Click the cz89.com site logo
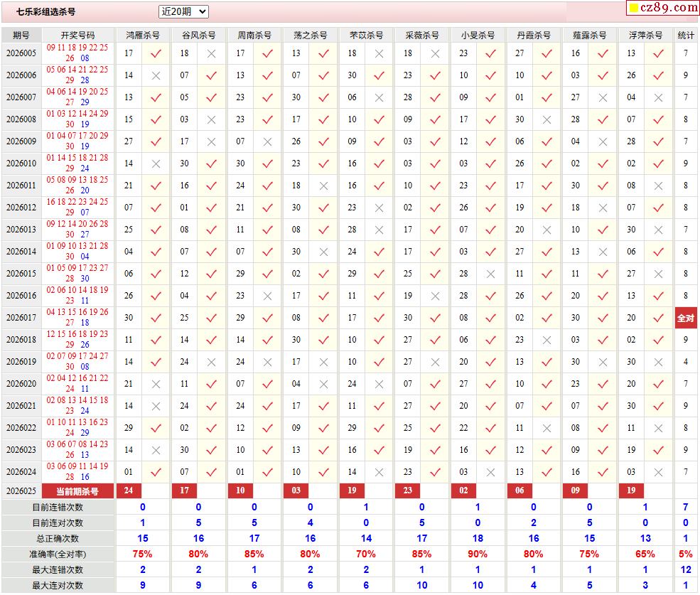700x595 pixels. coord(662,8)
